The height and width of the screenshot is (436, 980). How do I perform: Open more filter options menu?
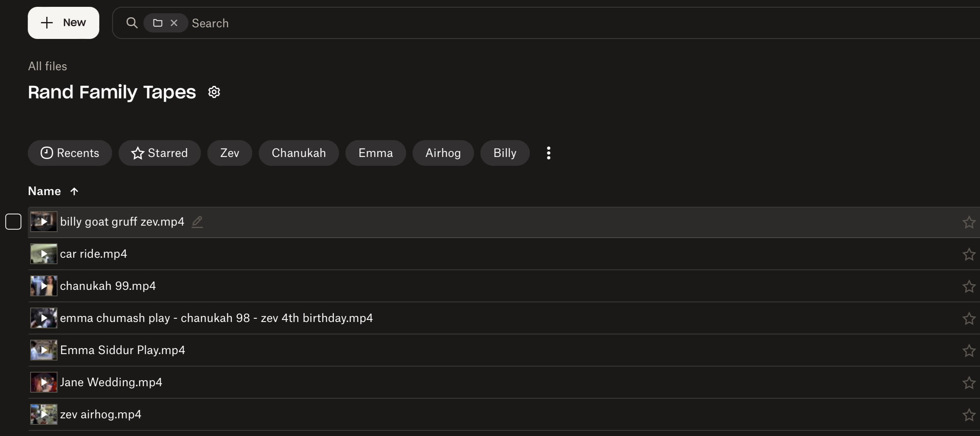(x=548, y=153)
